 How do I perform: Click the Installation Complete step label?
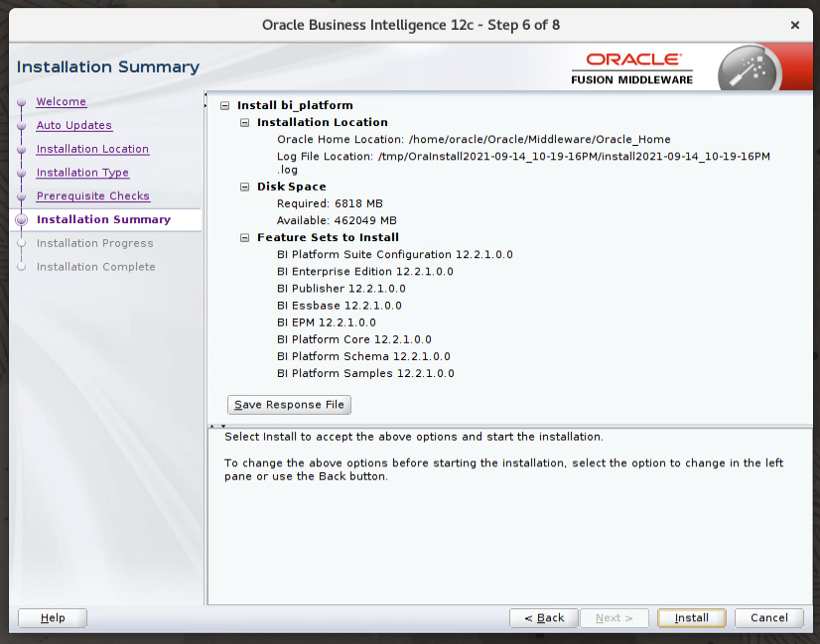[x=95, y=267]
